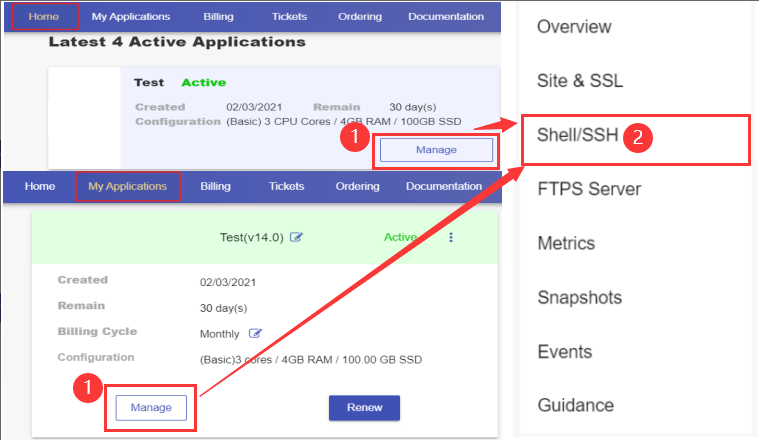Click the (Basic)3 cores / 4GB RAM configuration text
The width and height of the screenshot is (759, 440).
(x=311, y=360)
